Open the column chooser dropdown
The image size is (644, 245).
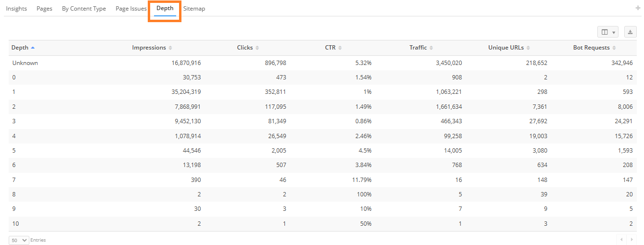coord(607,32)
